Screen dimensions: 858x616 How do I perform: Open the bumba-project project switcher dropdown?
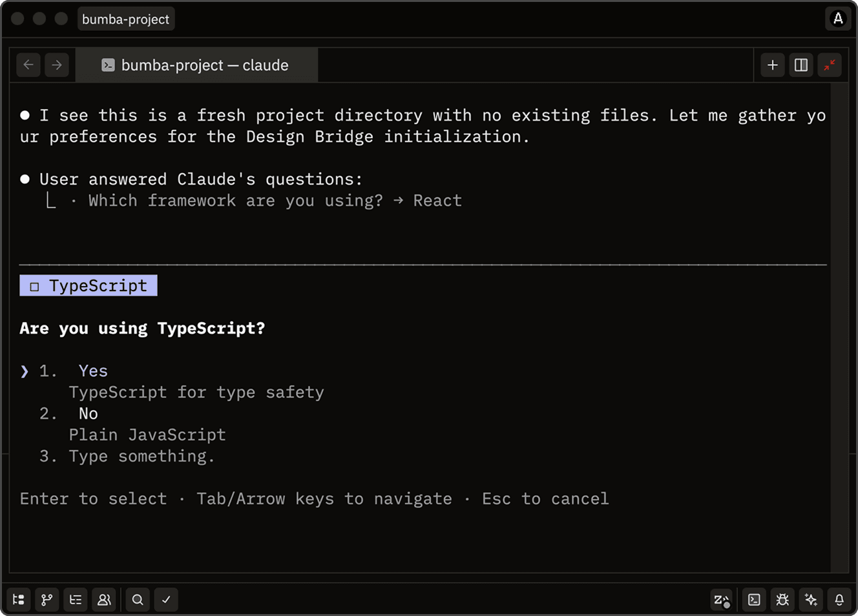[x=125, y=19]
